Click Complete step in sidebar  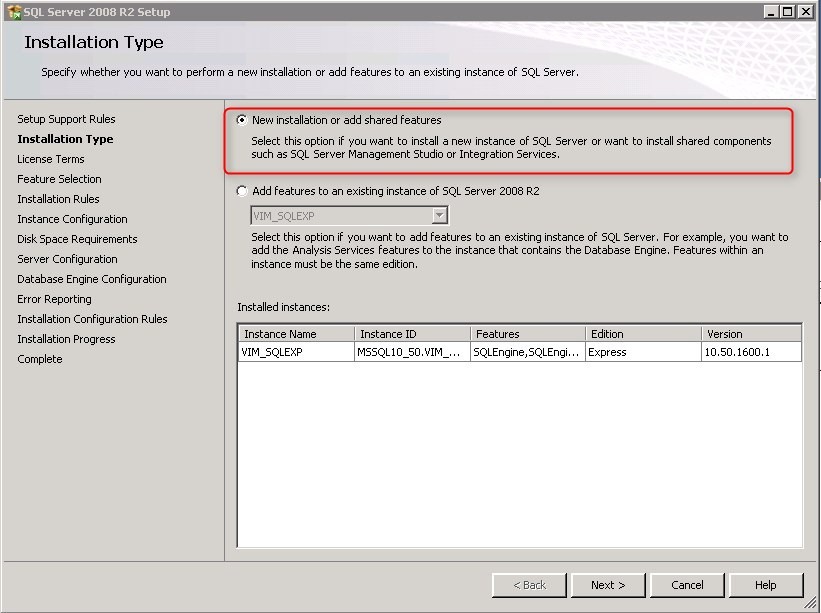[x=39, y=359]
